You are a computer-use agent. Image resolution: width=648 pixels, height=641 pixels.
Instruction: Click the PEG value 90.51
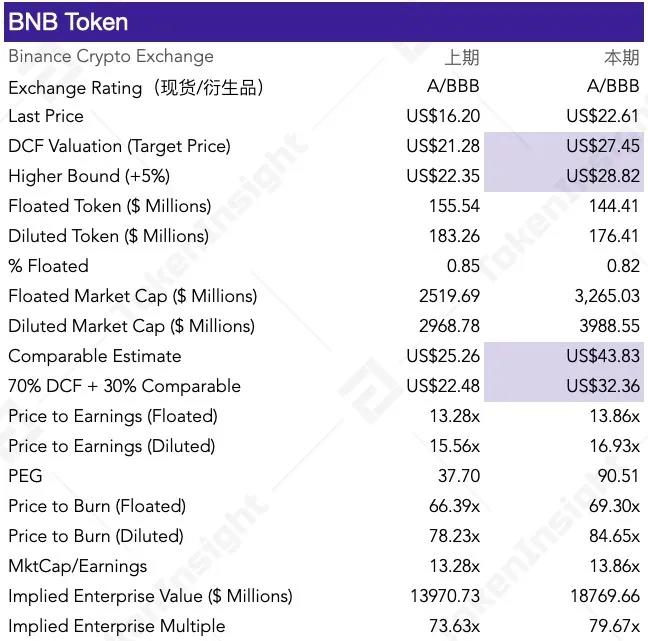coord(619,476)
